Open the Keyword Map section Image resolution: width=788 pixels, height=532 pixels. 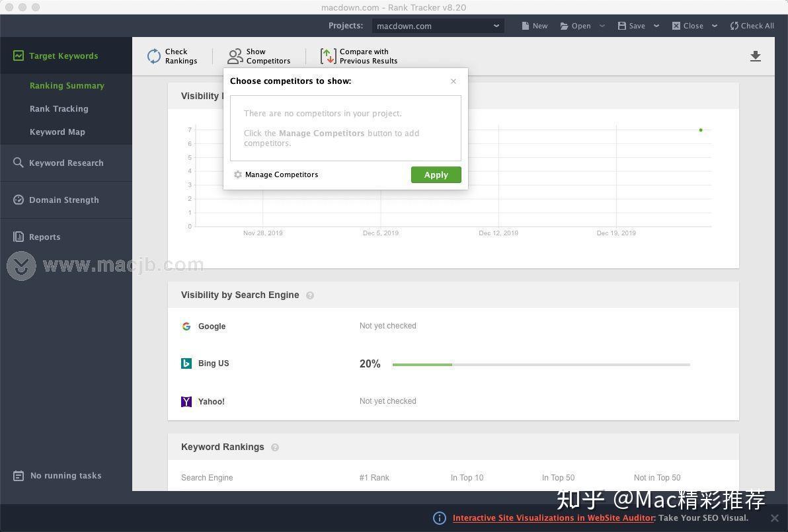(58, 132)
